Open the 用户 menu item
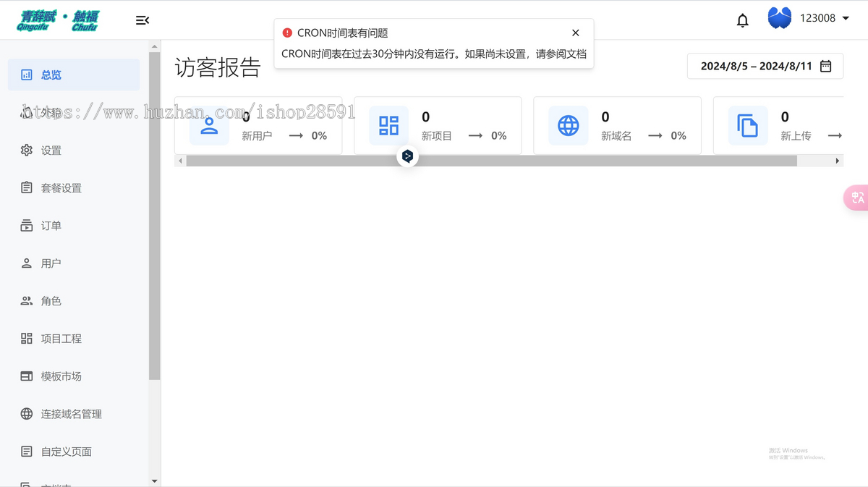 (74, 263)
